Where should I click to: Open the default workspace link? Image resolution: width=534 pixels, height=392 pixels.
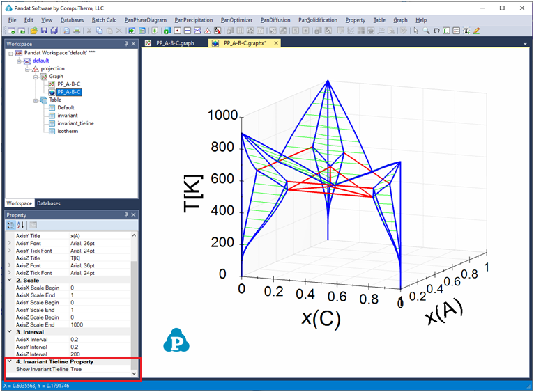(40, 61)
